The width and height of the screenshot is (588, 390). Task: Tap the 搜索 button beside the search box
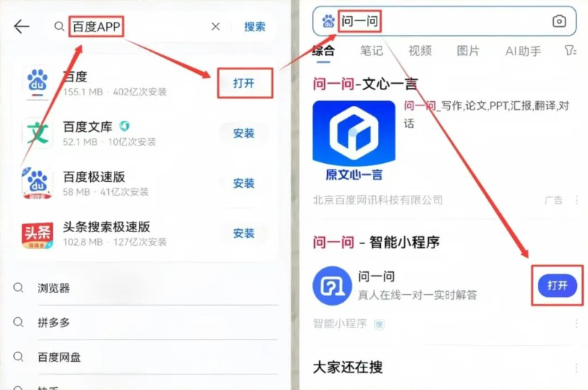point(254,27)
